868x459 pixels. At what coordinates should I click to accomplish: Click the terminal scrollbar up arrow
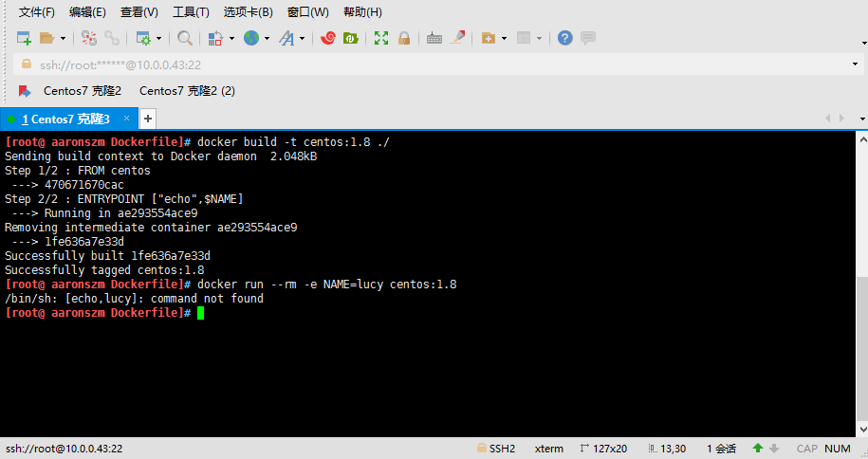point(862,140)
